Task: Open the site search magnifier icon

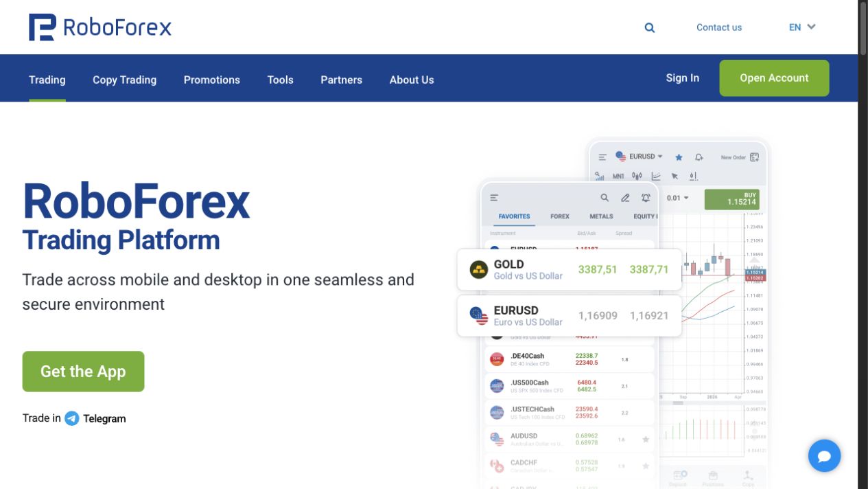Action: 650,27
